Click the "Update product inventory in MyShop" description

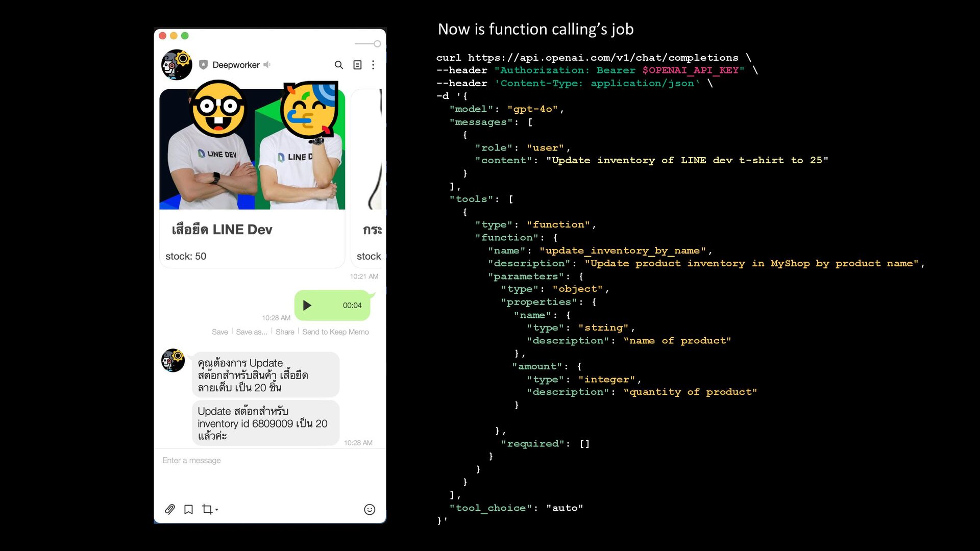(751, 263)
